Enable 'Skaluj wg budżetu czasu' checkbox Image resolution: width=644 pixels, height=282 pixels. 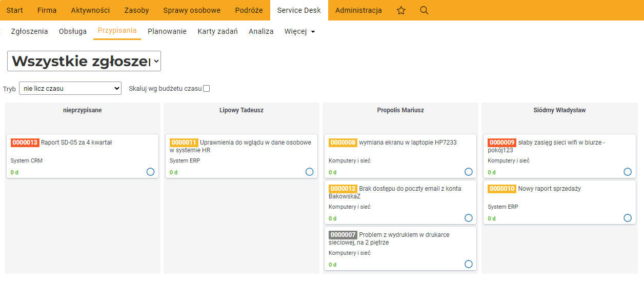pos(207,89)
